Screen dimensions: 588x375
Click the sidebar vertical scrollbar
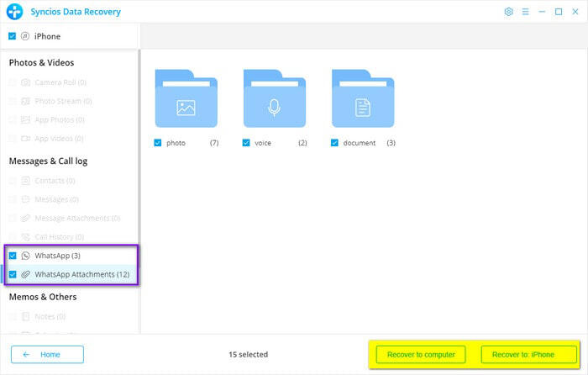coord(139,168)
